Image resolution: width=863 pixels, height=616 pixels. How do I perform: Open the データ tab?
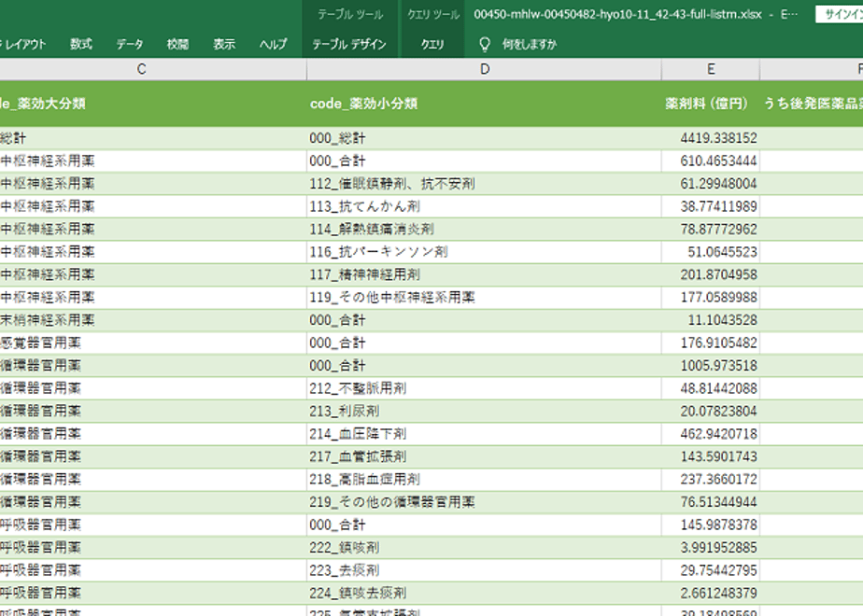pos(130,44)
